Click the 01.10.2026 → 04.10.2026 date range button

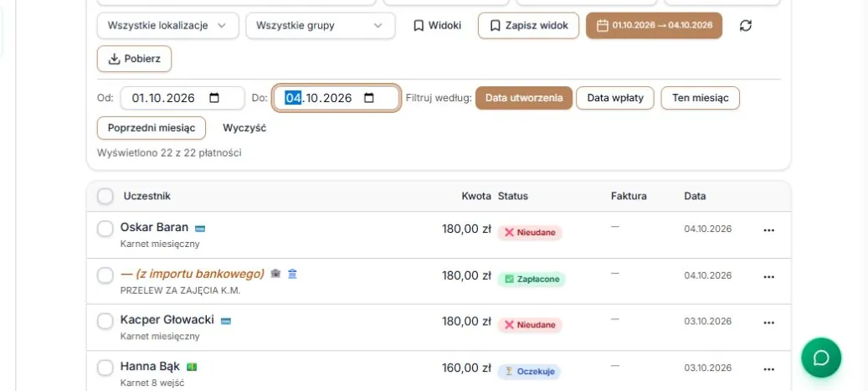[655, 25]
